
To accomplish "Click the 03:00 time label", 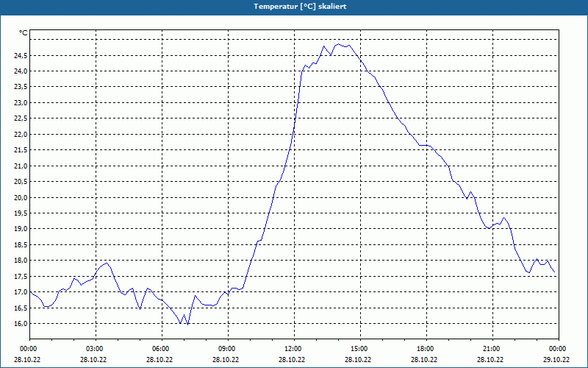I will (96, 349).
